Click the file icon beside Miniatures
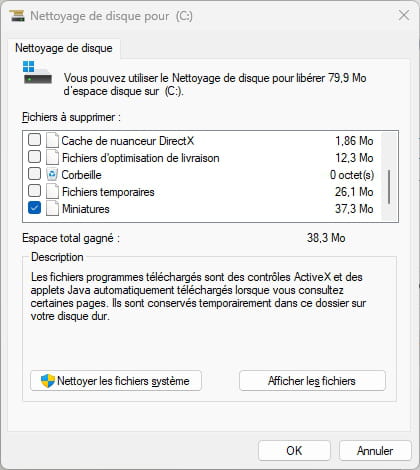This screenshot has width=420, height=470. point(52,208)
